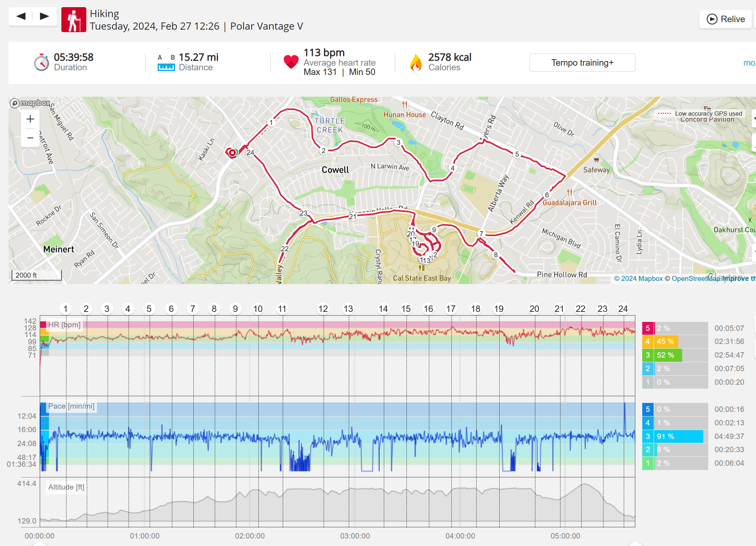
Task: Click the duration stopwatch icon
Action: 42,62
